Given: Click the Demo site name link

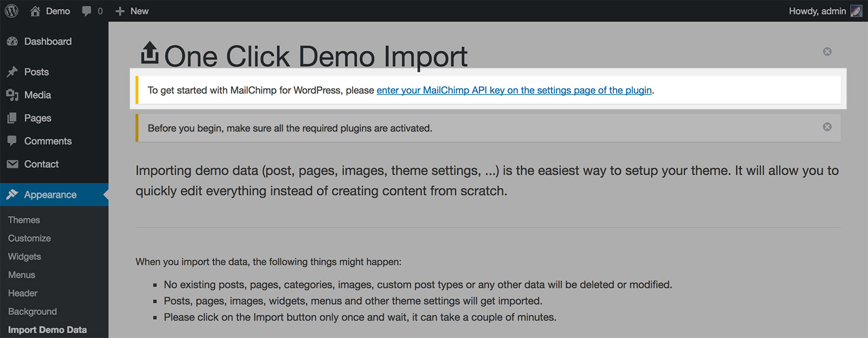Looking at the screenshot, I should tap(58, 11).
